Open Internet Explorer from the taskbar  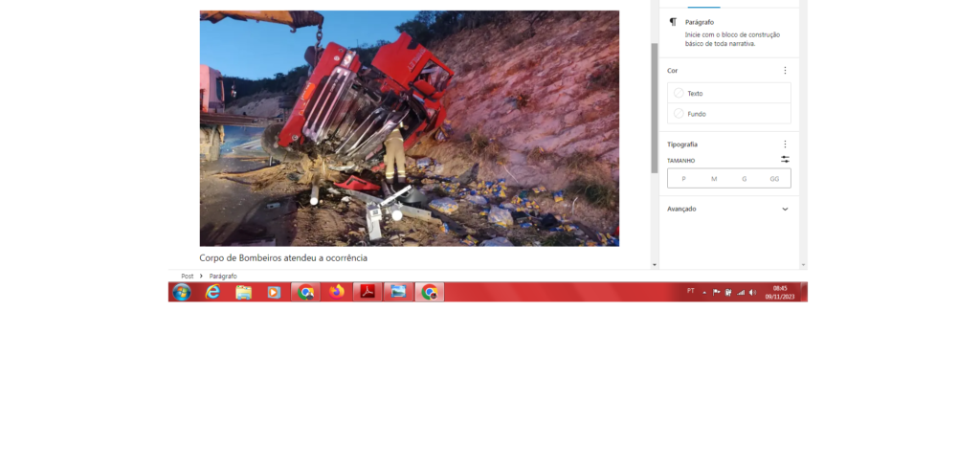click(x=212, y=292)
